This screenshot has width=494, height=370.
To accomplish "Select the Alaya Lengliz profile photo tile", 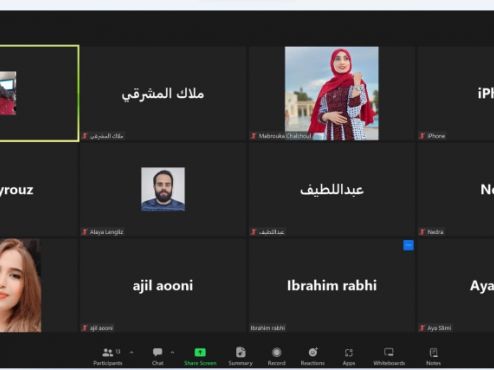I will [163, 190].
